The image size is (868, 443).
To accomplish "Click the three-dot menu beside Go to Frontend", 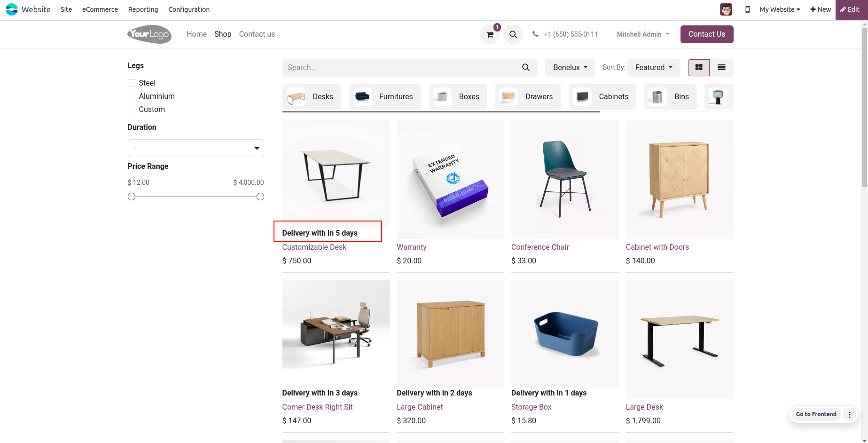I will pos(849,414).
